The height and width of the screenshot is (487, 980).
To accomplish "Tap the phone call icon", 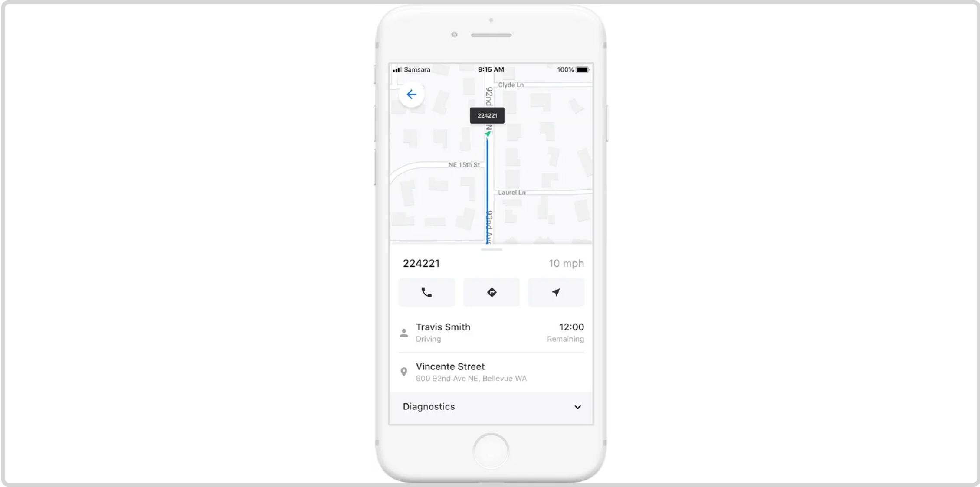I will pos(426,293).
